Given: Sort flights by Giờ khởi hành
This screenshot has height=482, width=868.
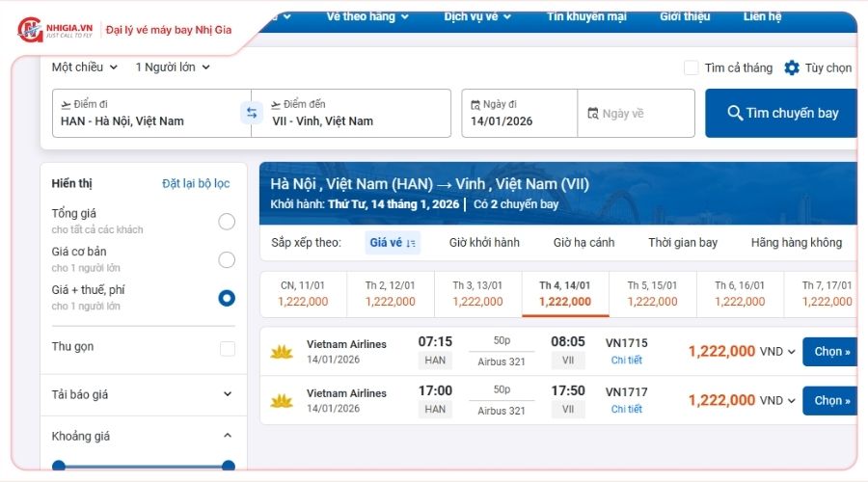Looking at the screenshot, I should (x=484, y=242).
